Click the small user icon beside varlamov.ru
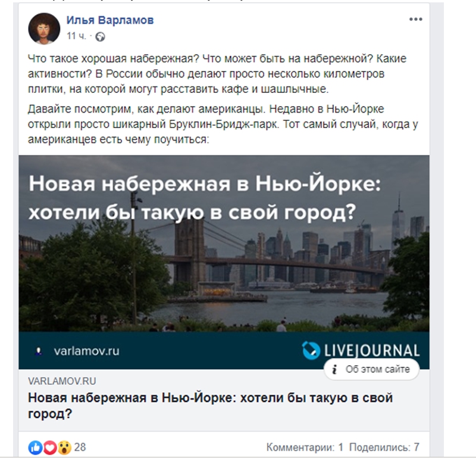Viewport: 476px width, 458px height. (x=39, y=351)
